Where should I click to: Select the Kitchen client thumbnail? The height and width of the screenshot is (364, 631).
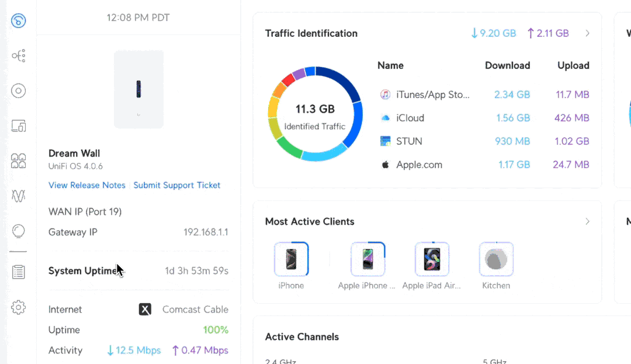(496, 259)
